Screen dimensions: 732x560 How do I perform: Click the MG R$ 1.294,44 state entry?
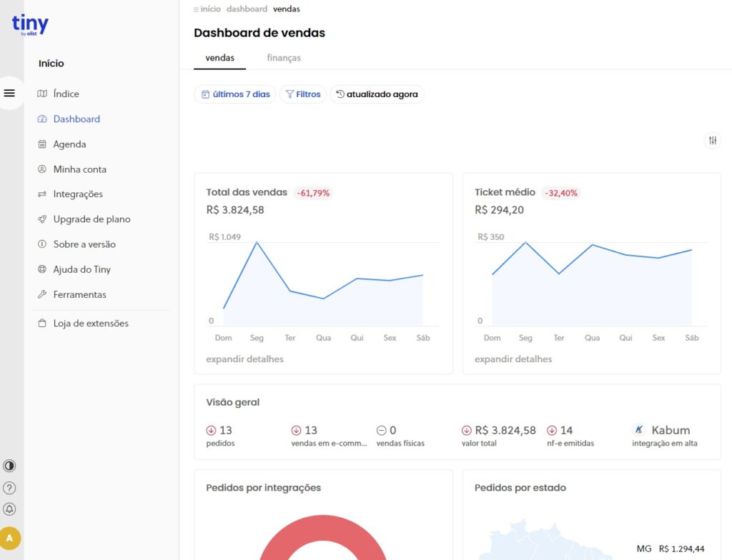[671, 549]
